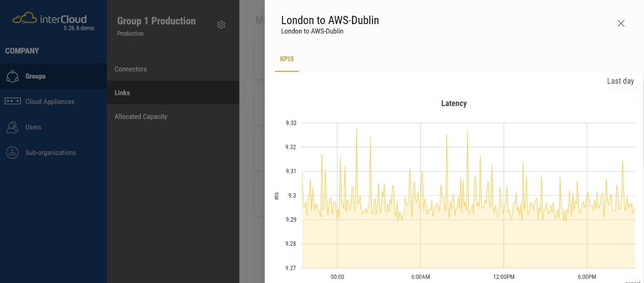Screen dimensions: 644x283
Task: Click the 6:00AM time axis label
Action: 421,277
